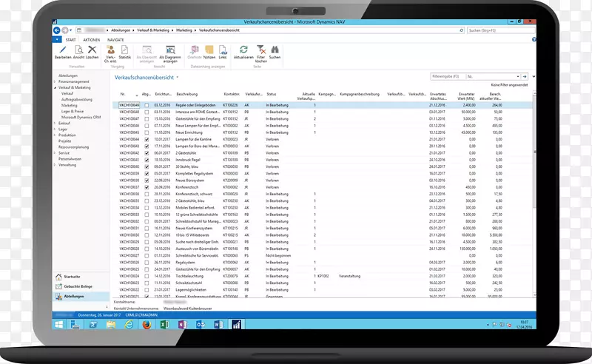Open Internet Explorer from the taskbar
Viewport: 592px width, 364px height.
[129, 324]
